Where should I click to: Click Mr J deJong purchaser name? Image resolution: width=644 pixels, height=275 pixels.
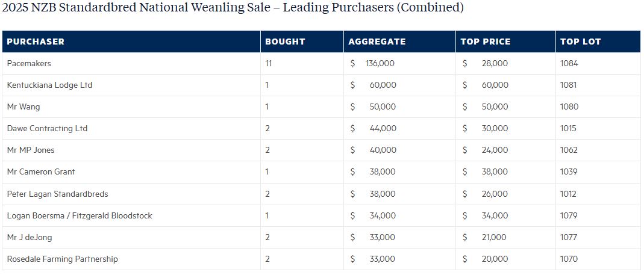pos(30,237)
